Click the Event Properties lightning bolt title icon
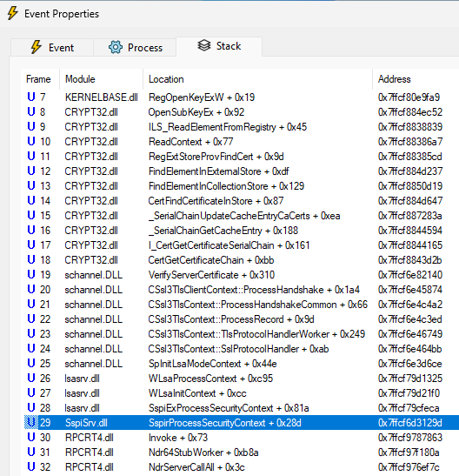Viewport: 459px width, 476px height. (13, 14)
